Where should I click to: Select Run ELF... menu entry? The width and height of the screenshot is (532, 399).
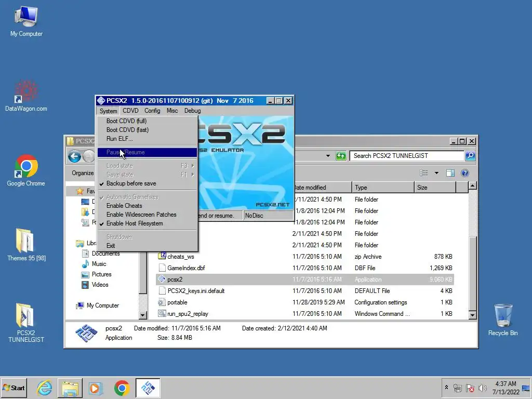coord(147,138)
